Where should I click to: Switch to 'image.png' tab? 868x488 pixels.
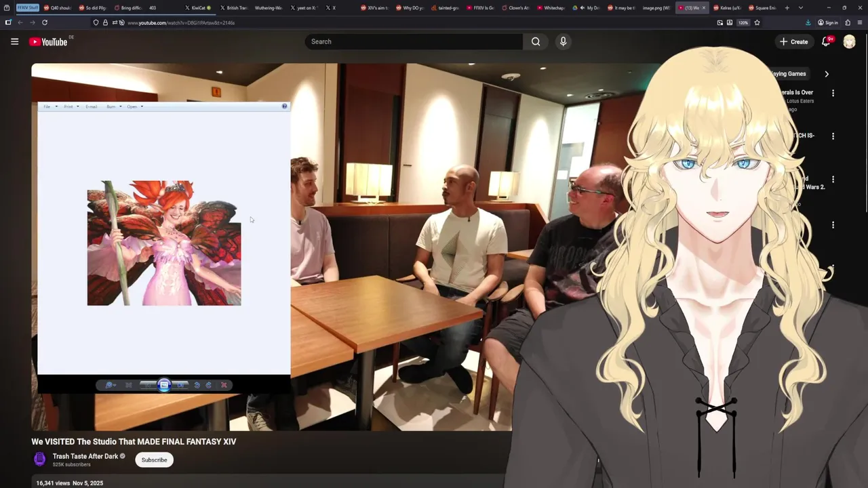tap(656, 7)
